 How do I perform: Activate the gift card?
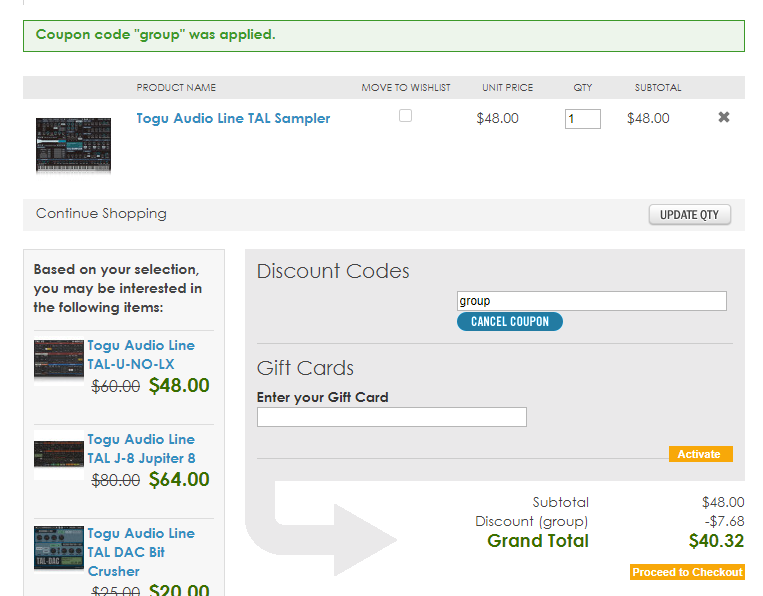(x=700, y=454)
